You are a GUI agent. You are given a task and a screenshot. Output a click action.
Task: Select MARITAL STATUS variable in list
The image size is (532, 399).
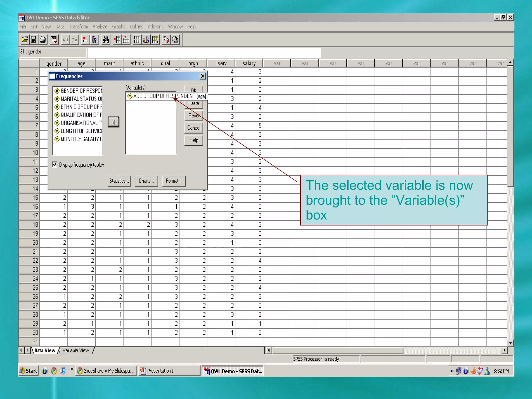pyautogui.click(x=78, y=99)
